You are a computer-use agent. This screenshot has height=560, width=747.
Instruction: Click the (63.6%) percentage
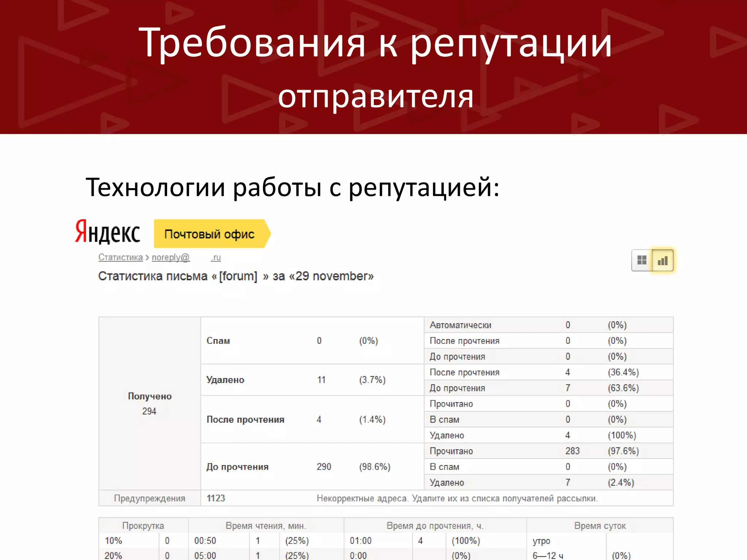coord(623,388)
